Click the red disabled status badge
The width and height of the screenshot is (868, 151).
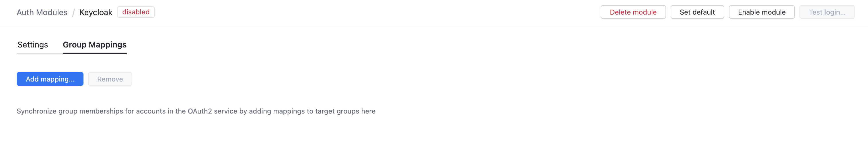(136, 12)
